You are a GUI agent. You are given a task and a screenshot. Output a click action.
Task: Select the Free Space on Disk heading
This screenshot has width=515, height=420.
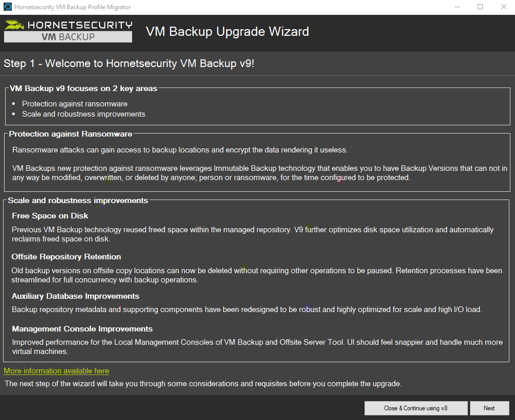tap(50, 216)
